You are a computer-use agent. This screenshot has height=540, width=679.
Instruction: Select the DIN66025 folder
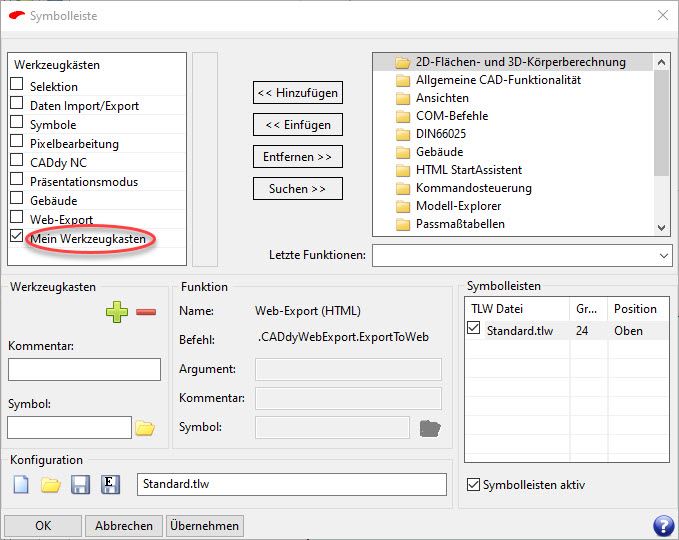point(431,134)
